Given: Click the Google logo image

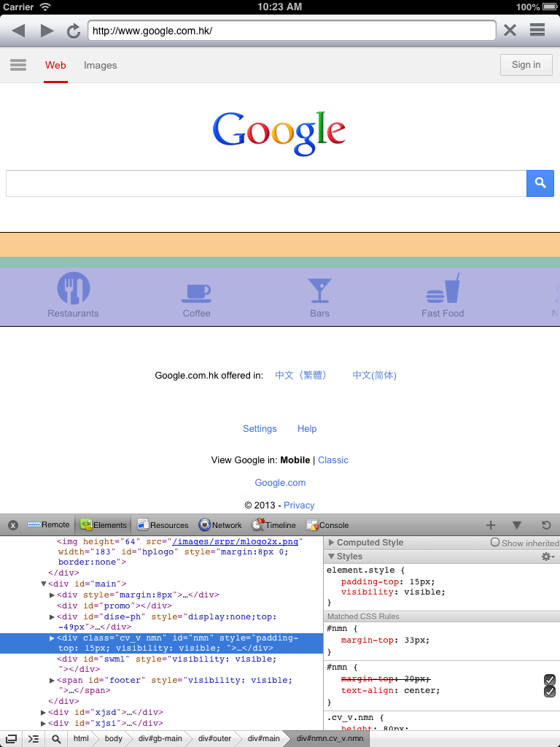Looking at the screenshot, I should (279, 133).
